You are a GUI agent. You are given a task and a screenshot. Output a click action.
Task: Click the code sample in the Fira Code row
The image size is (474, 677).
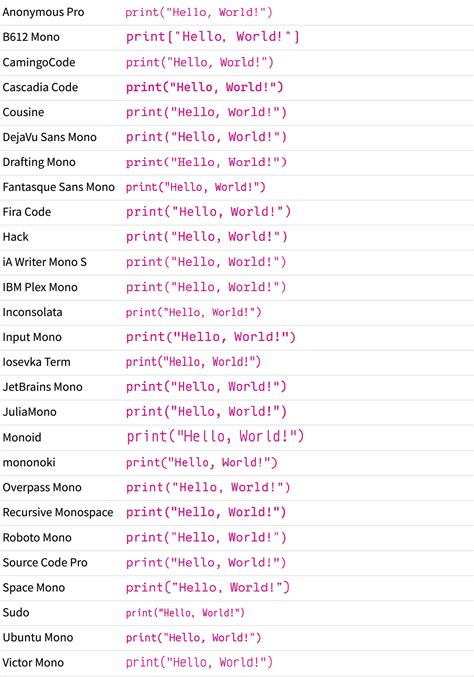[208, 212]
